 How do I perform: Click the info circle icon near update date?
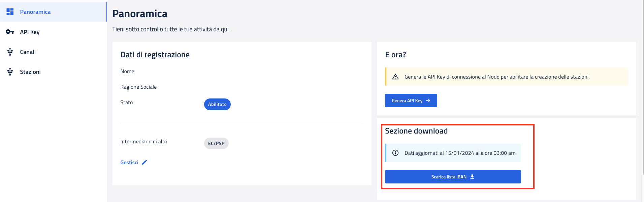point(395,153)
